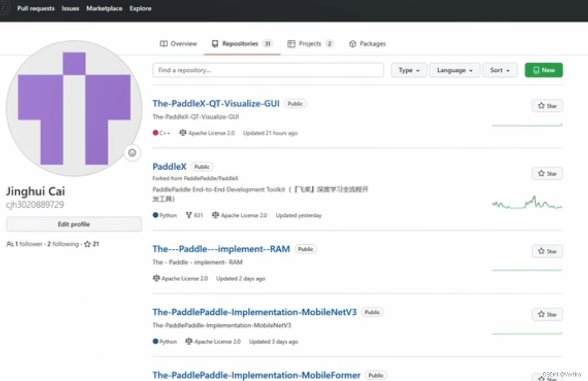588x381 pixels.
Task: Star the PaddleX repository
Action: point(547,173)
